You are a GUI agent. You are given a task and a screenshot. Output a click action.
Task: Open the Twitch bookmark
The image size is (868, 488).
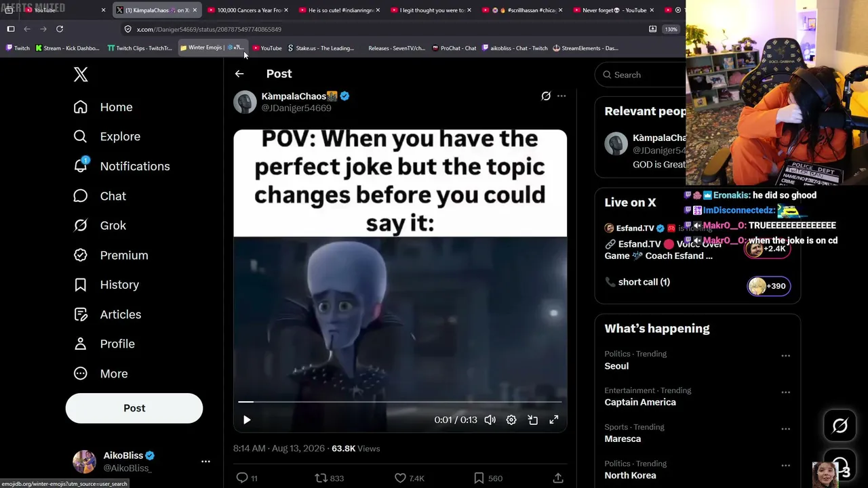coord(18,48)
